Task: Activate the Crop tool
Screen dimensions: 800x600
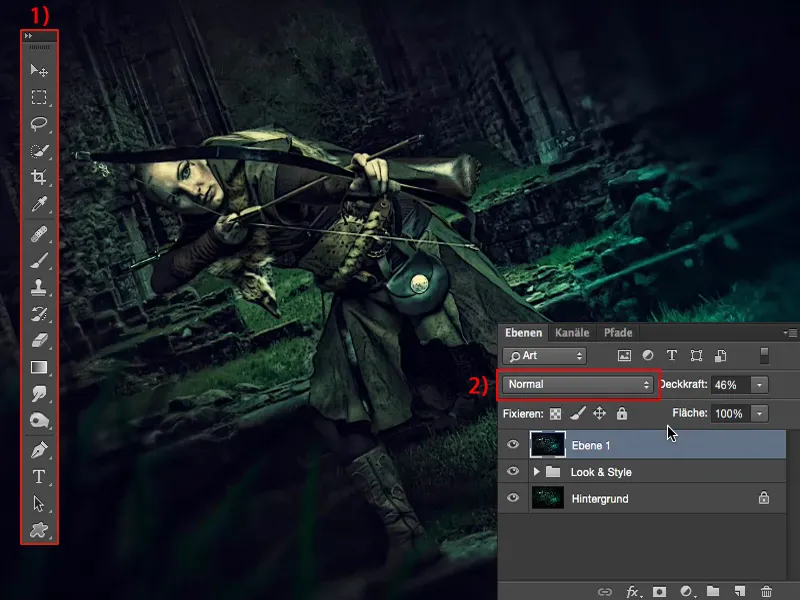Action: 36,176
